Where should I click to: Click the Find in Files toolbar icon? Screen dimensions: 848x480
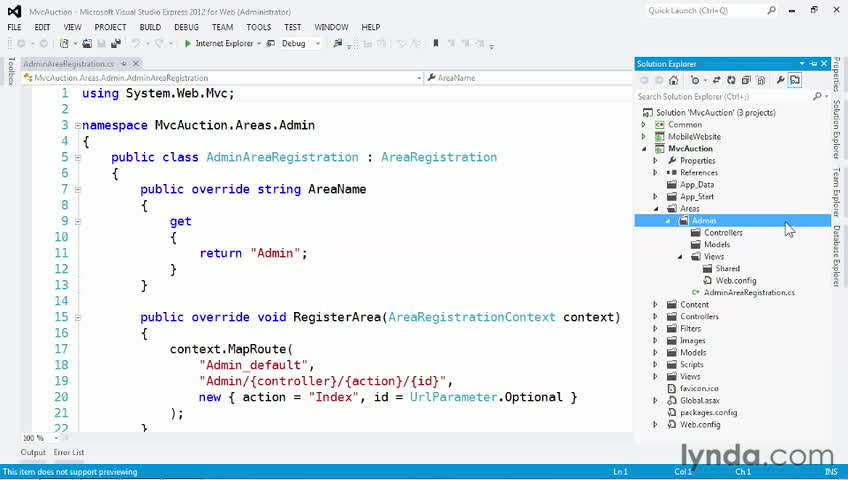(x=337, y=43)
